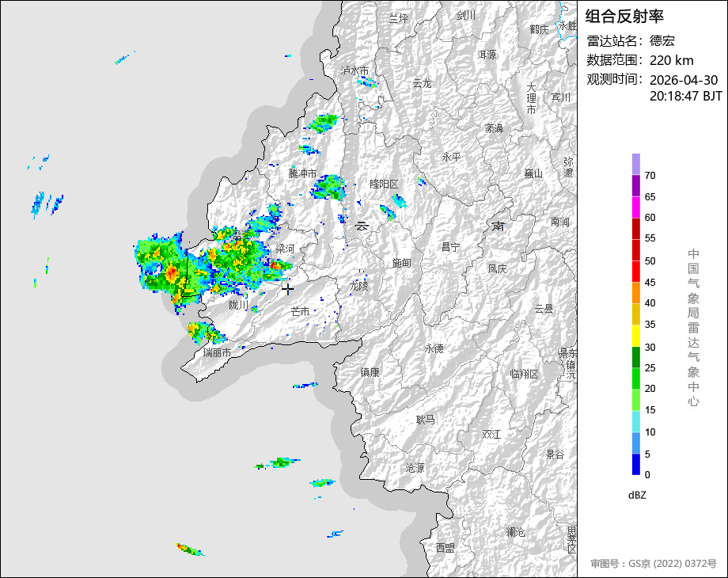Viewport: 728px width, 578px height.
Task: Click the yellow 30–35 dBZ legend swatch
Action: tap(636, 336)
